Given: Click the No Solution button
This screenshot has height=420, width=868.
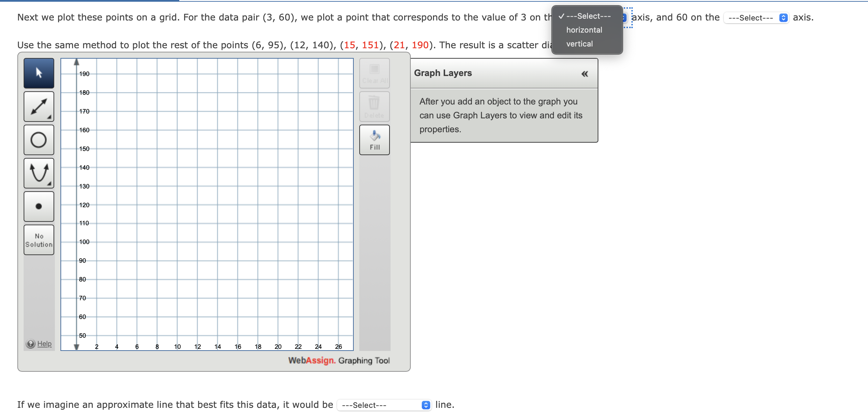Looking at the screenshot, I should click(x=39, y=240).
